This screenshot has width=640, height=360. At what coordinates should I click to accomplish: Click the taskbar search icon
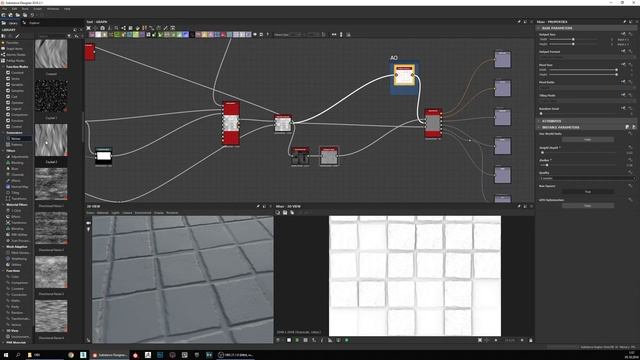(x=18, y=355)
